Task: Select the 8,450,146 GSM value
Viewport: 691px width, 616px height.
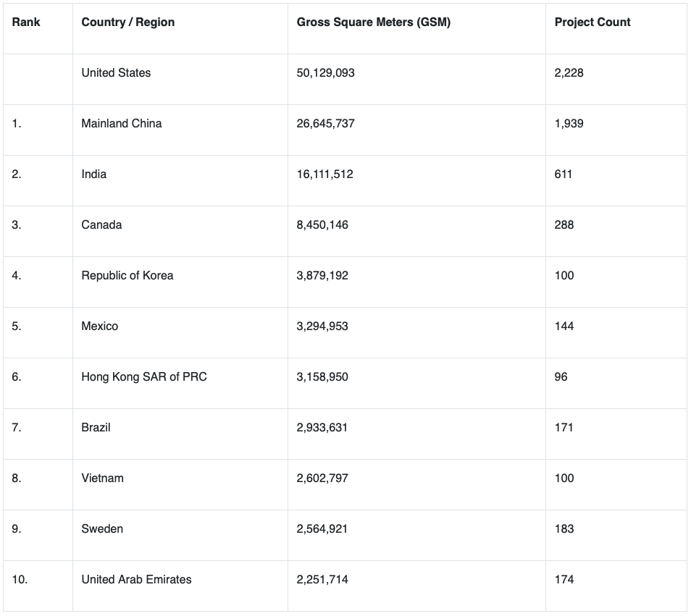Action: (322, 224)
